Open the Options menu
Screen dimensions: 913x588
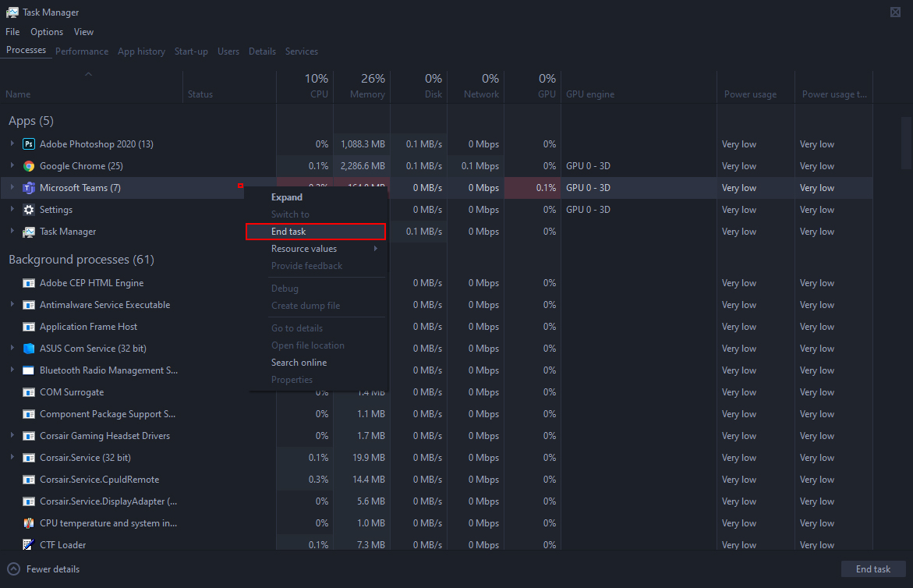pyautogui.click(x=47, y=32)
